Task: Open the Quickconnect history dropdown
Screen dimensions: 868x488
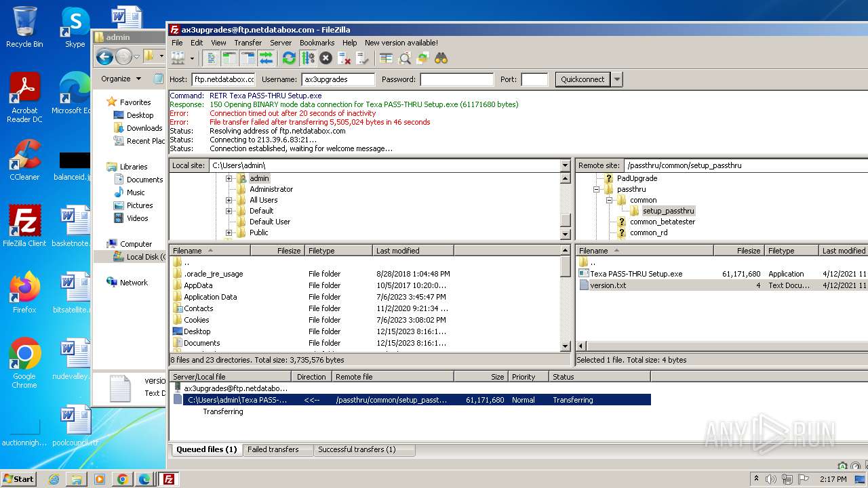Action: click(616, 79)
